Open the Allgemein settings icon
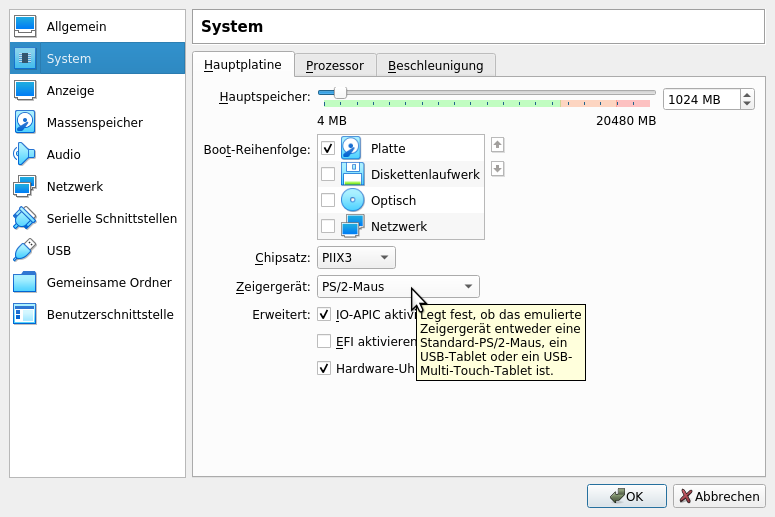775x517 pixels. point(25,26)
